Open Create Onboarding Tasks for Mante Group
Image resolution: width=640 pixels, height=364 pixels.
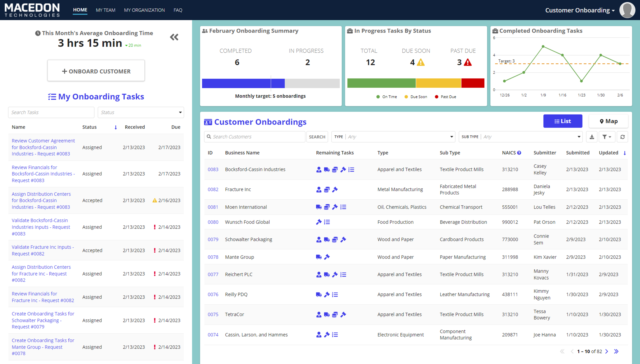(x=43, y=347)
